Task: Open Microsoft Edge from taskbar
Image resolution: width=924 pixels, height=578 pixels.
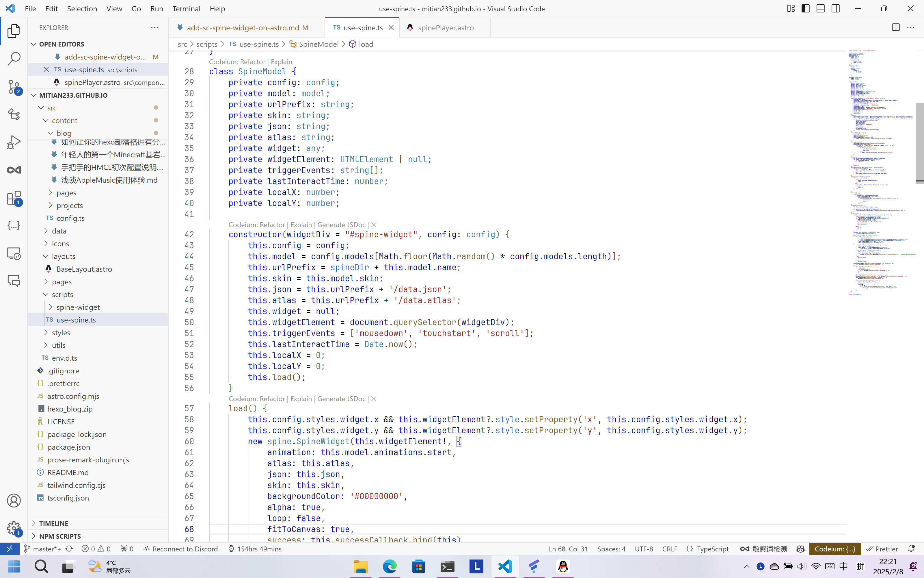Action: point(390,566)
